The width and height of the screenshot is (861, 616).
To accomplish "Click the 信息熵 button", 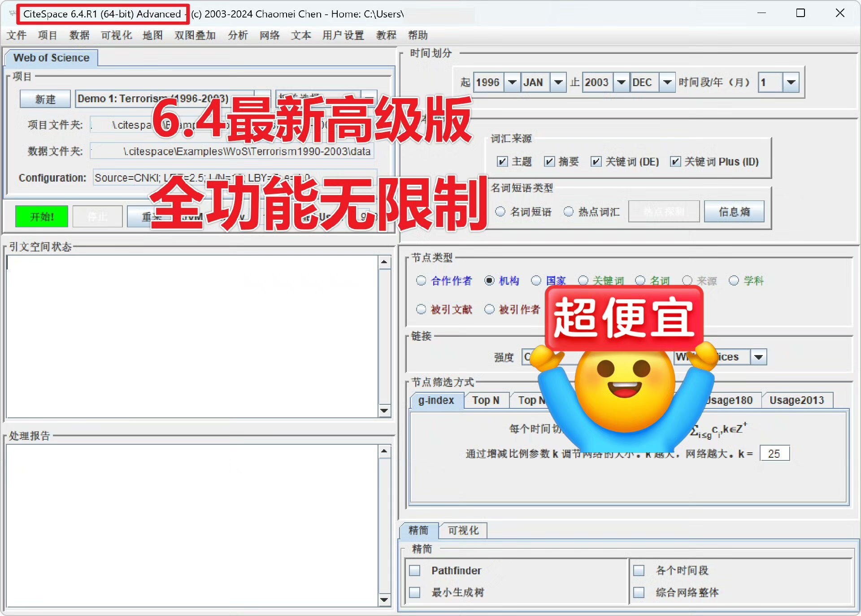I will [734, 212].
